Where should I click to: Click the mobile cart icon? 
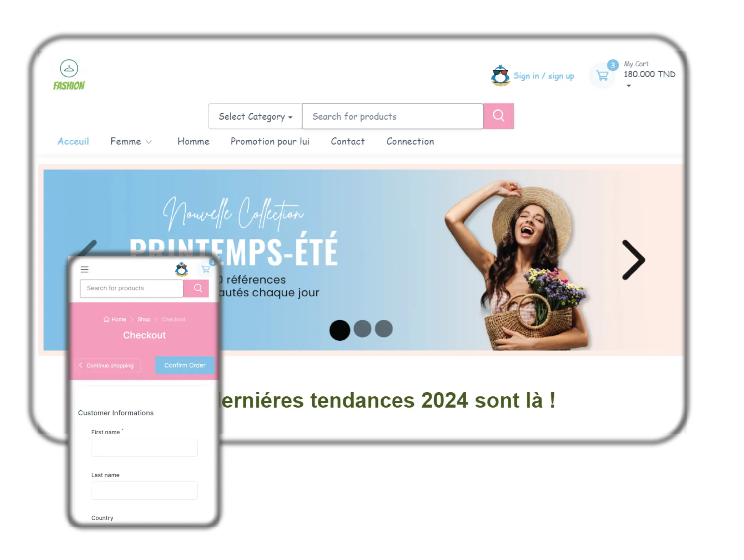click(x=206, y=269)
